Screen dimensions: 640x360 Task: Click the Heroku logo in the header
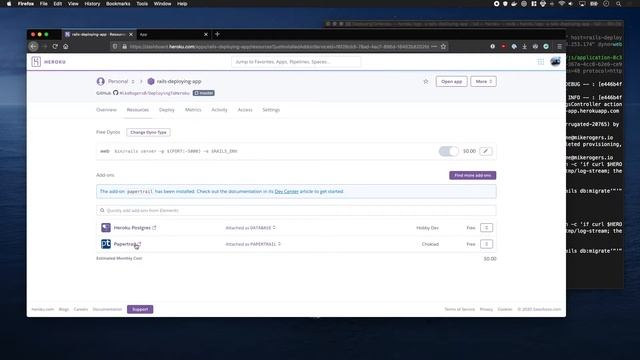click(36, 62)
